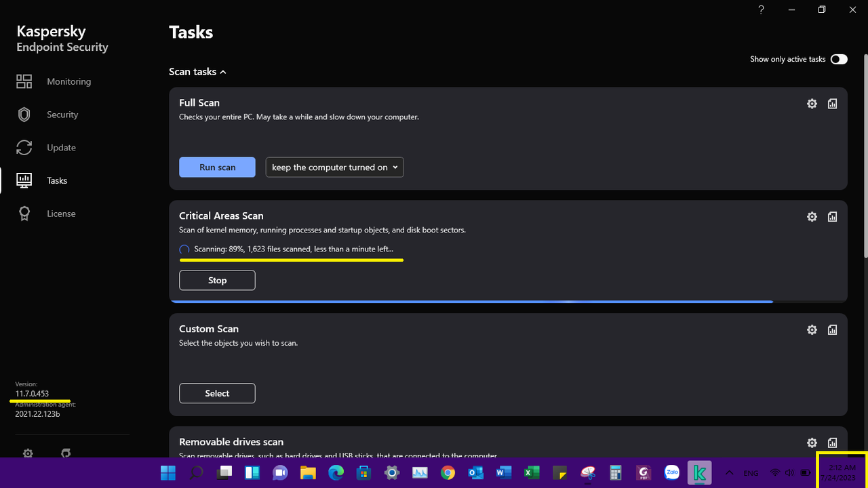The image size is (868, 488).
Task: View Custom Scan report icon
Action: click(x=832, y=330)
